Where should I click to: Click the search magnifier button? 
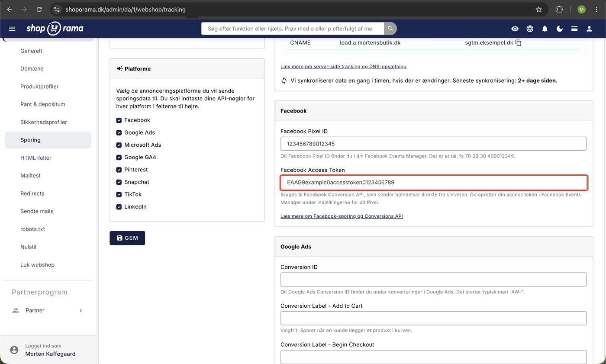(390, 29)
